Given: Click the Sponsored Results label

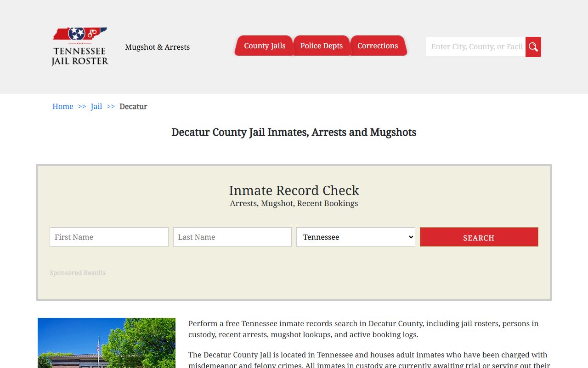Looking at the screenshot, I should (78, 273).
